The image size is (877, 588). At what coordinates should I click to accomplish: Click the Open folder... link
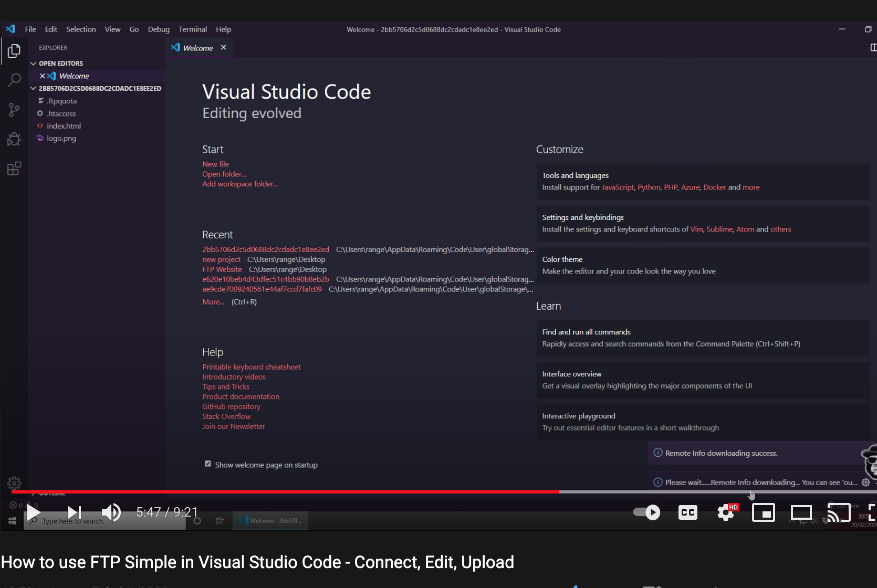click(224, 174)
